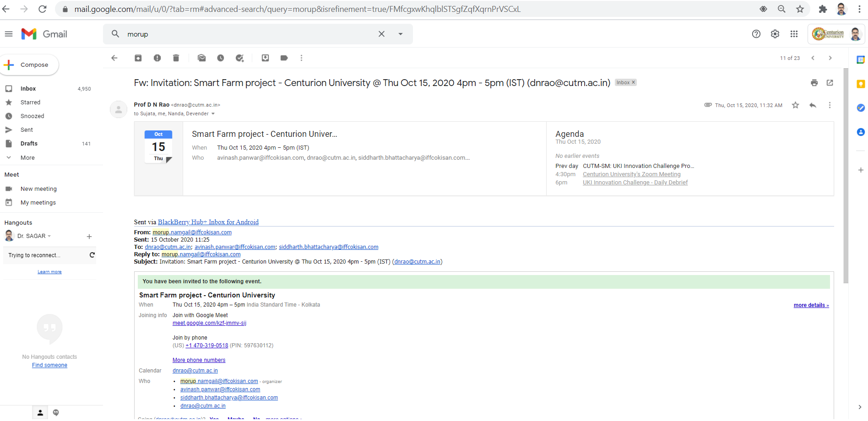Screen dimensions: 868x421
Task: Open message More options menu
Action: 830,105
